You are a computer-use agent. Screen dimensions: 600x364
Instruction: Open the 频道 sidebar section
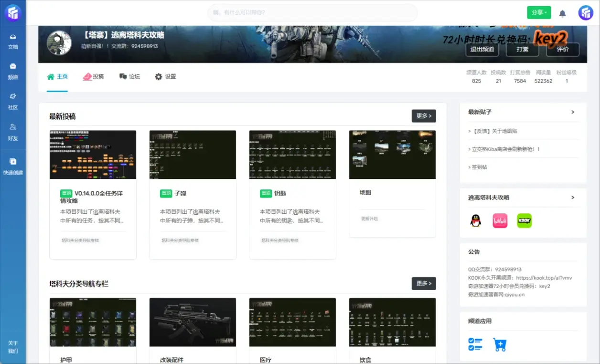coord(13,72)
